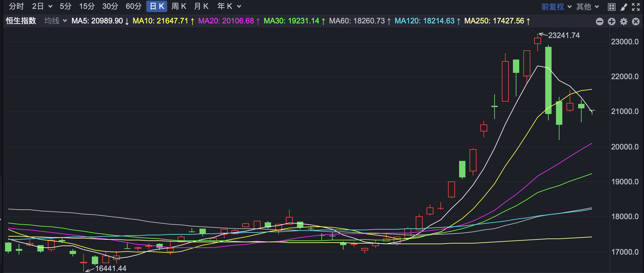644x273 pixels.
Task: Click the 22000.0 price axis label
Action: point(625,77)
